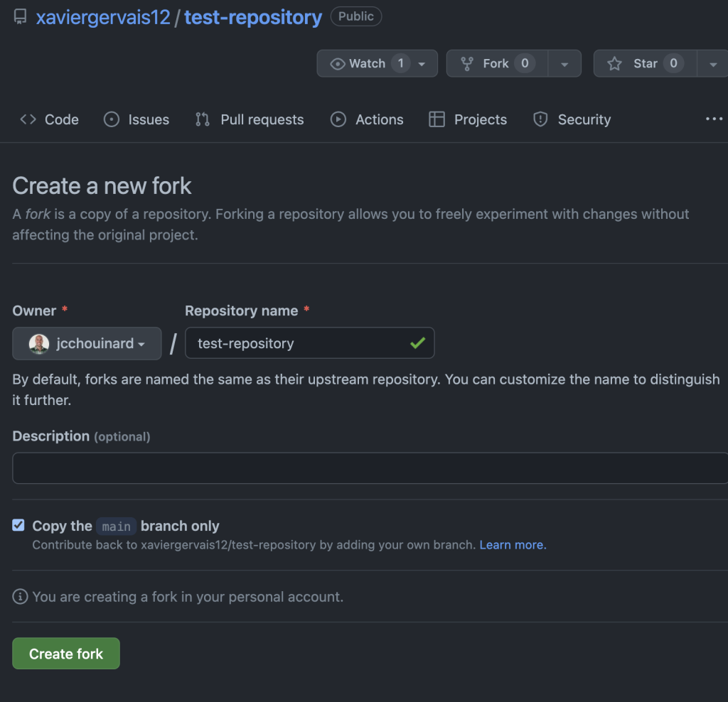The height and width of the screenshot is (702, 728).
Task: Click the Code brackets icon
Action: [x=28, y=119]
